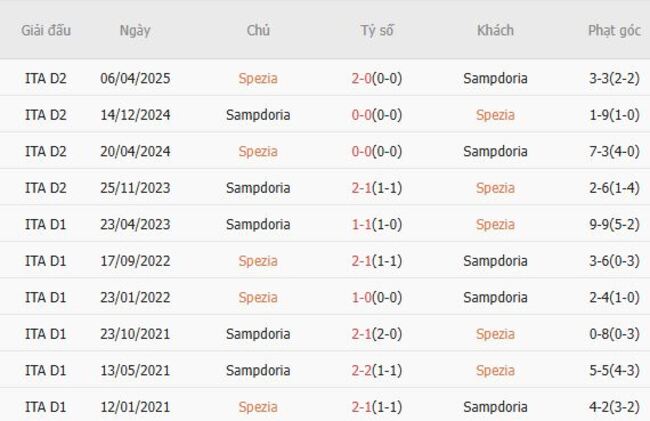Click away team Spezia in 13/05/2021 match
This screenshot has height=421, width=650.
click(495, 370)
